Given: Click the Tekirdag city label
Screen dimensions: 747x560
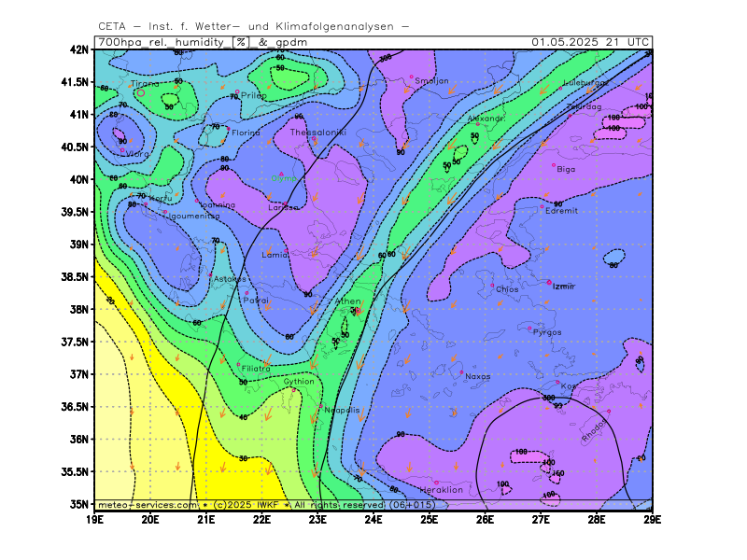Looking at the screenshot, I should [585, 106].
